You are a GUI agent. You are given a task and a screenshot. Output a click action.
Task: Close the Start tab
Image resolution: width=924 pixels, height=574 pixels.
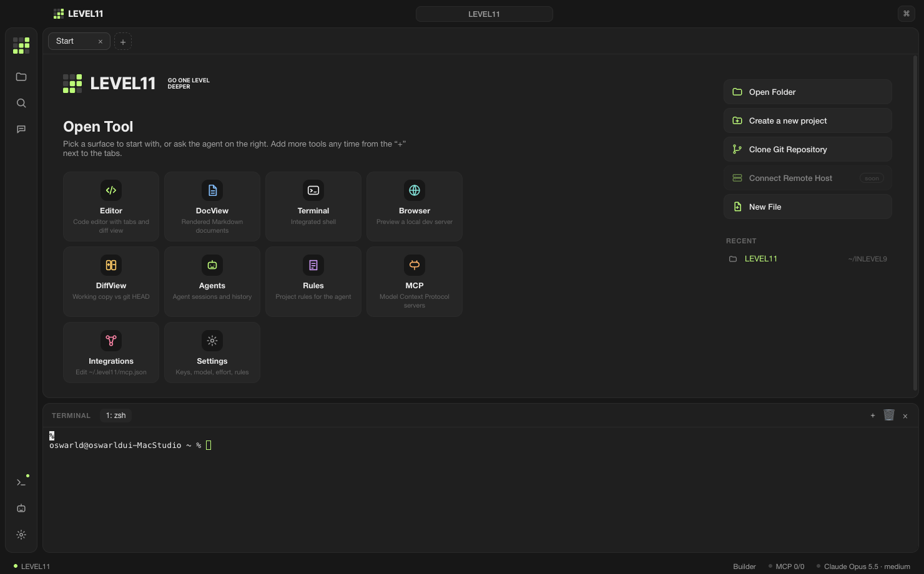tap(100, 42)
